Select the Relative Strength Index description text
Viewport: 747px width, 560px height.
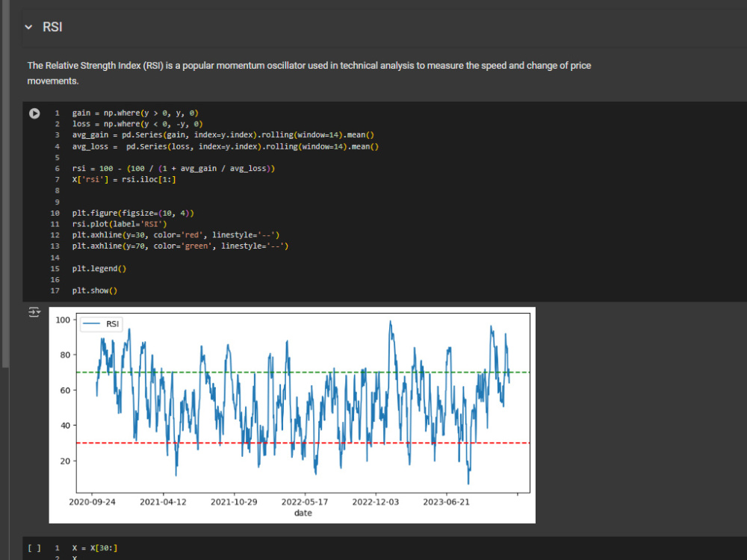click(x=309, y=73)
